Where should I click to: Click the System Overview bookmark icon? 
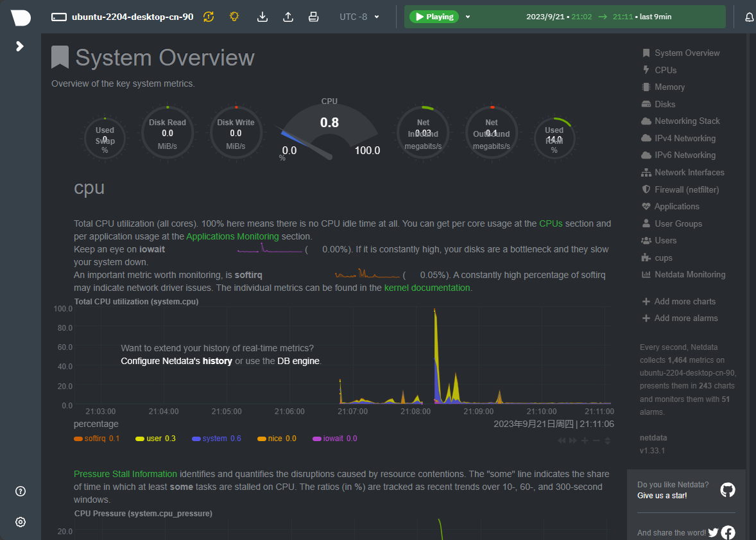(x=60, y=57)
